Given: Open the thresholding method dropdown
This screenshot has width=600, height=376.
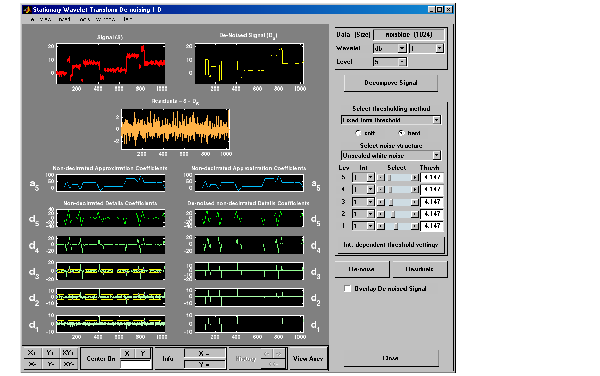Looking at the screenshot, I should (391, 120).
